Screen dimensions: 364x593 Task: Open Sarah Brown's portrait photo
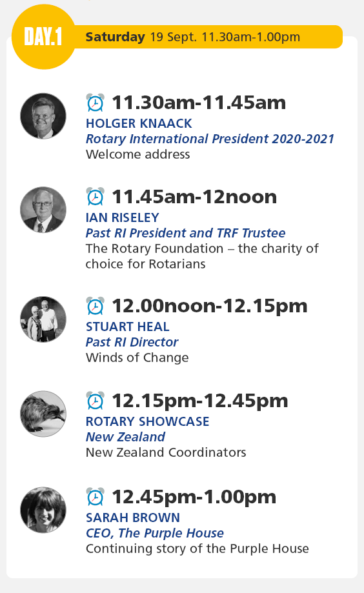click(x=43, y=510)
